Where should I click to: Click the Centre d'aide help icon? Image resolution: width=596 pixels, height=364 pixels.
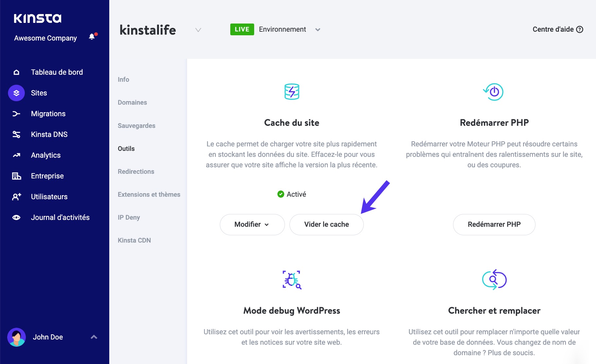point(580,29)
